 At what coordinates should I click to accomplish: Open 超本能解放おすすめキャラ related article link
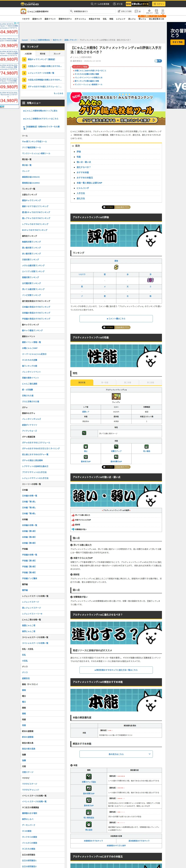139,841
